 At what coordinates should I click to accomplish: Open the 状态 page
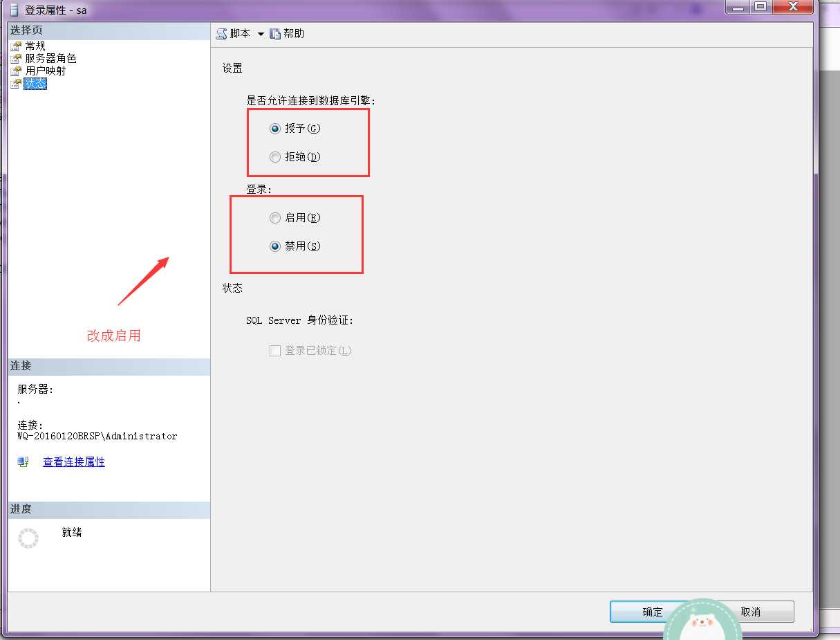click(35, 84)
